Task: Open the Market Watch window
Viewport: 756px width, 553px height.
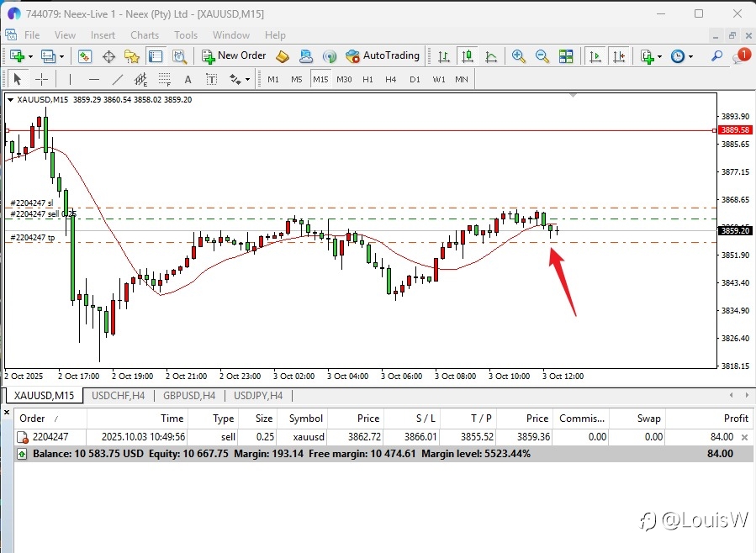Action: click(x=85, y=56)
